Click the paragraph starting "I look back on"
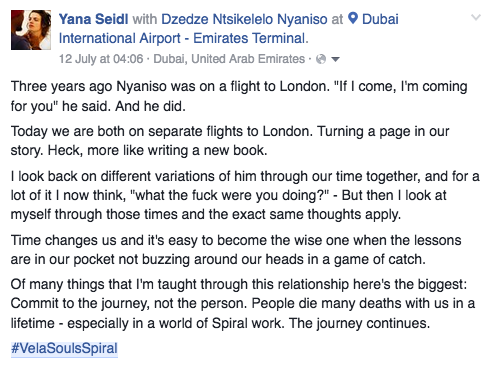The height and width of the screenshot is (370, 490). (x=245, y=195)
